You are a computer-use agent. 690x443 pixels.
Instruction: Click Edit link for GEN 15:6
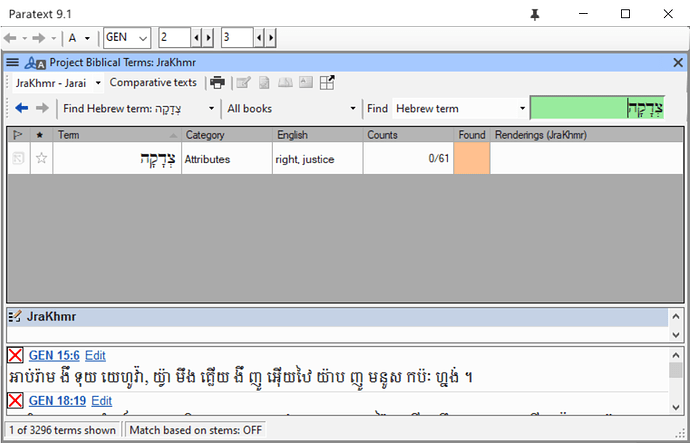(x=95, y=355)
